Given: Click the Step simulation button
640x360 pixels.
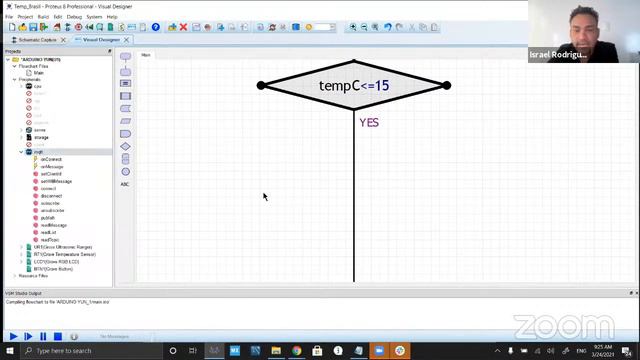Looking at the screenshot, I should 28,336.
